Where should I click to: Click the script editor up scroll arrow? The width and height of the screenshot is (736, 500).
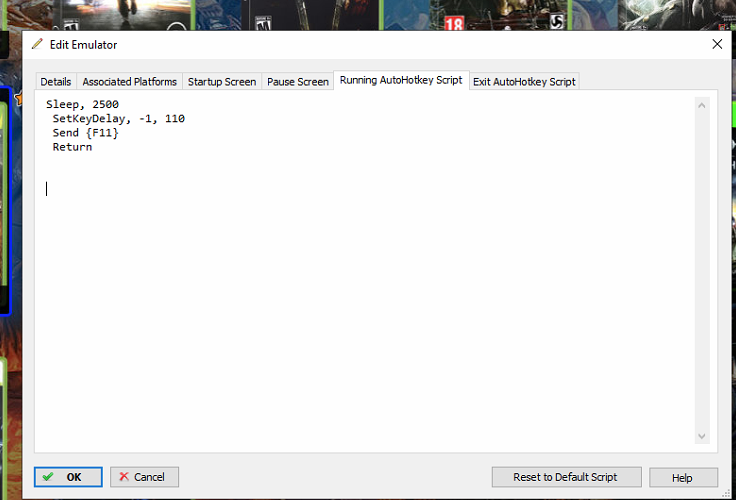click(x=702, y=105)
